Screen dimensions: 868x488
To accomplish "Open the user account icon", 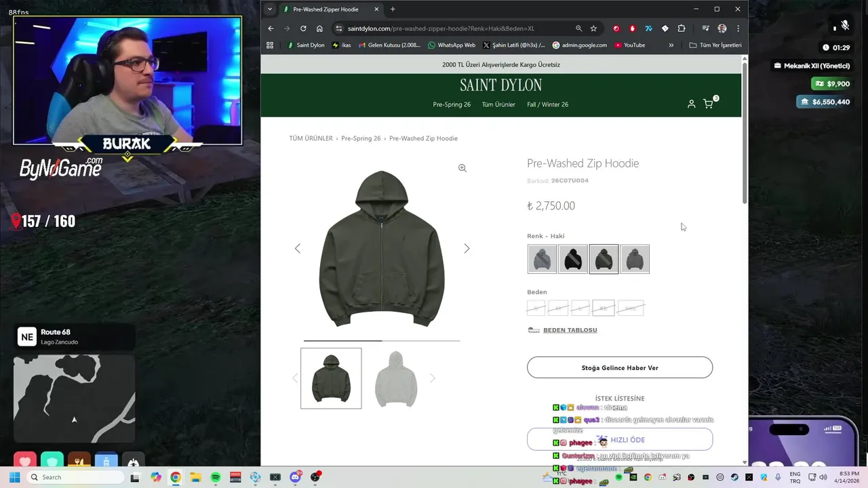I will [x=691, y=104].
